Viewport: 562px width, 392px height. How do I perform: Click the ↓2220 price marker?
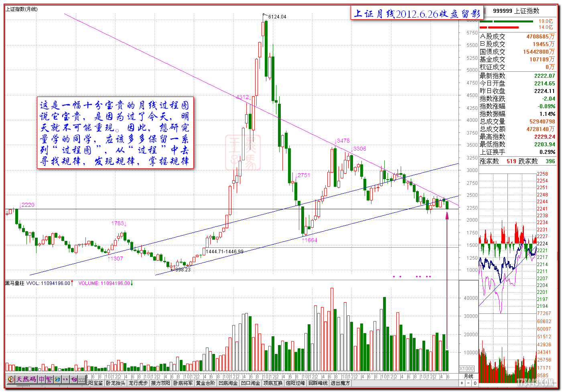(26, 205)
